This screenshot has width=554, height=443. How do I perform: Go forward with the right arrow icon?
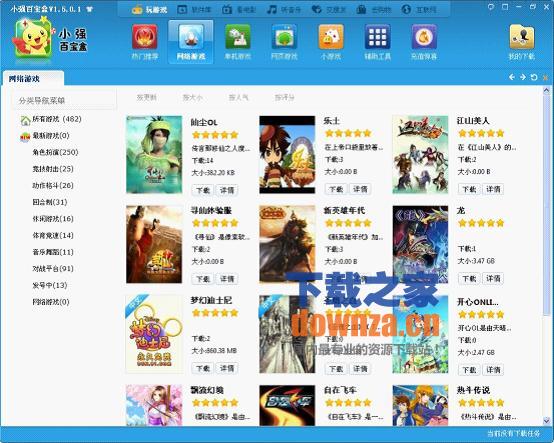[x=523, y=77]
